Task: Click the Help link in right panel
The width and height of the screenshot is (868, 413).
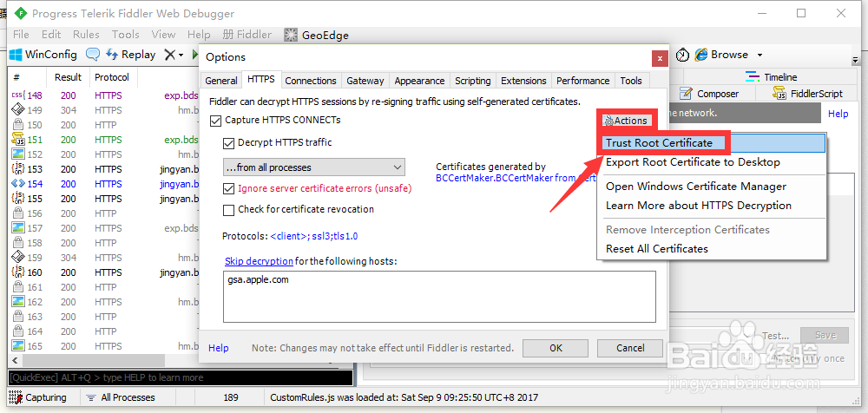Action: click(x=838, y=114)
